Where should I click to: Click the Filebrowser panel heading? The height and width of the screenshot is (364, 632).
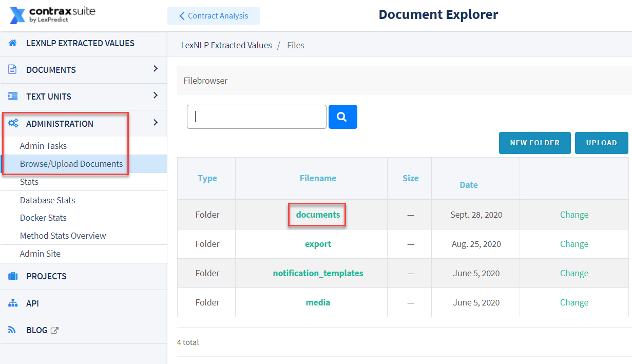tap(205, 81)
